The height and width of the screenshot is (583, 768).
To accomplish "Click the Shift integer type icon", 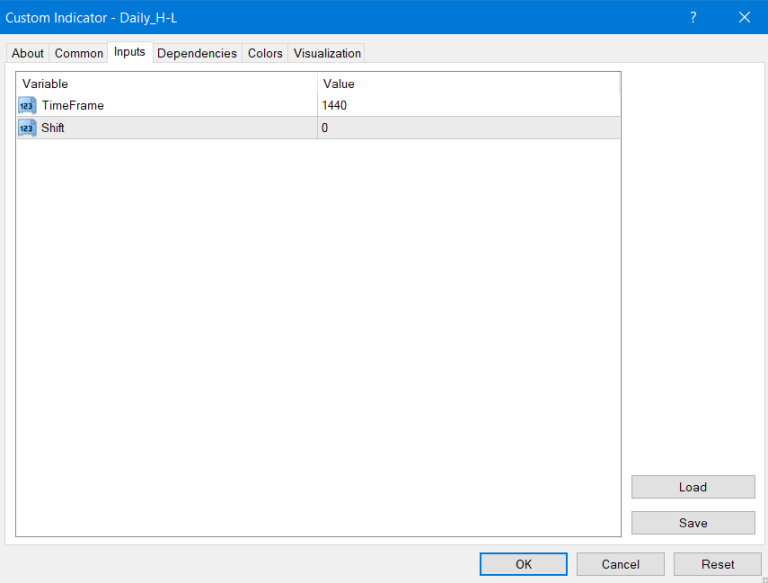I will pyautogui.click(x=27, y=128).
